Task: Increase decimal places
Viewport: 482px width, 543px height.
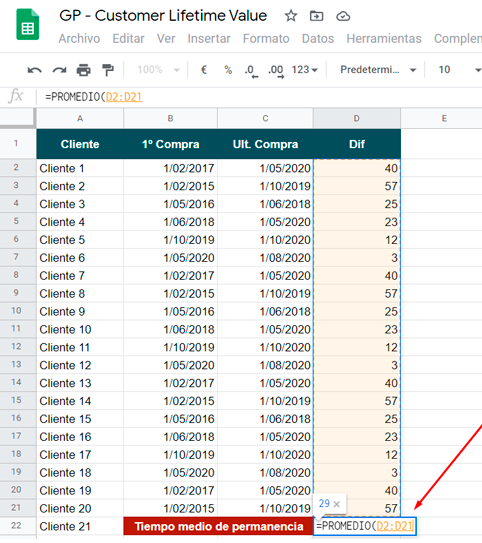Action: click(x=276, y=71)
